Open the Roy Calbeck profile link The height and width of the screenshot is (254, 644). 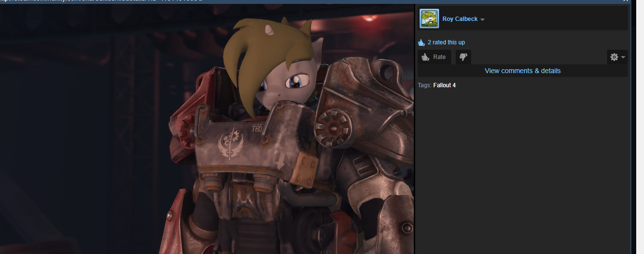460,19
